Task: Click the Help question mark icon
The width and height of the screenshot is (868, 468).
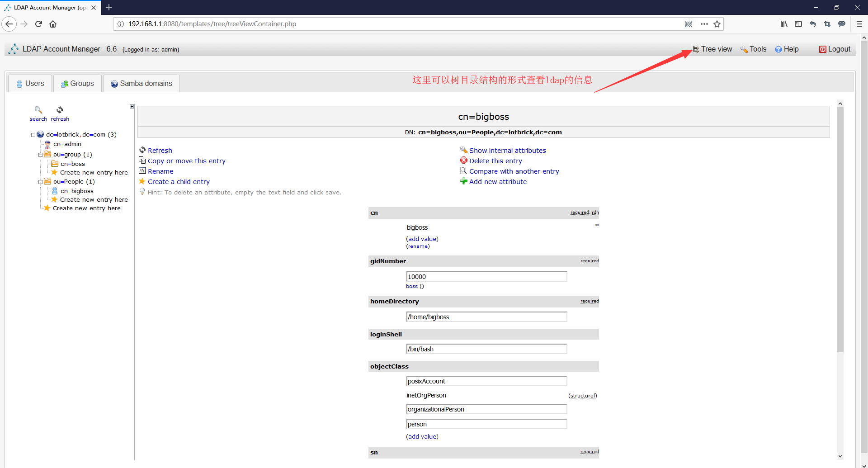Action: tap(778, 49)
